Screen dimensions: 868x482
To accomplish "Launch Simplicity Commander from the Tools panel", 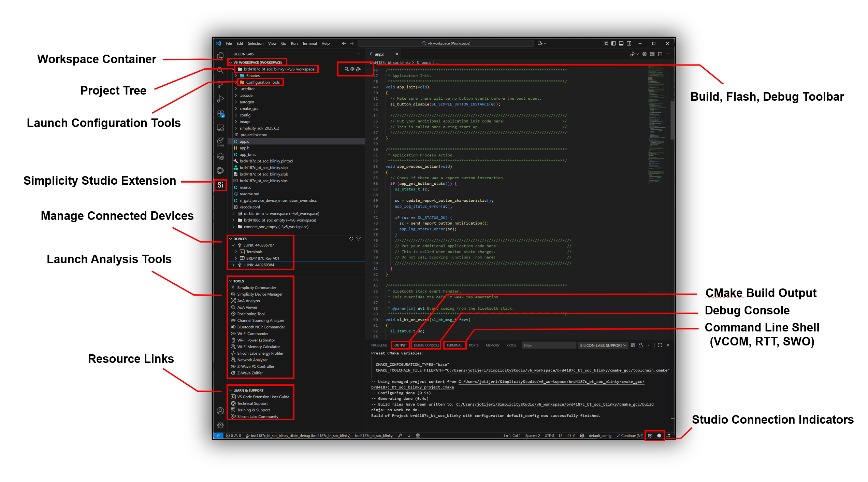I will click(257, 287).
